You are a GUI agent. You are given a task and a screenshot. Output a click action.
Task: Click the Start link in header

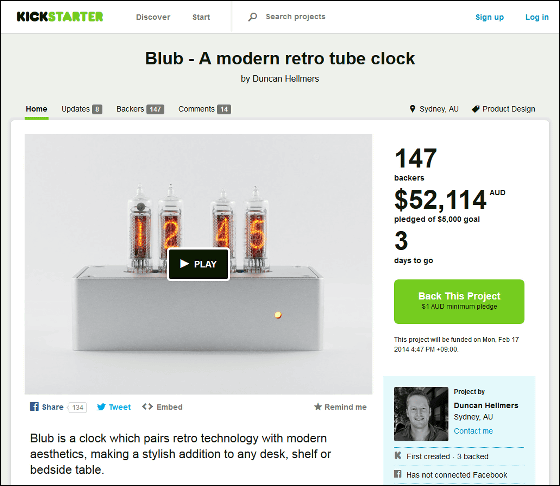(x=201, y=17)
